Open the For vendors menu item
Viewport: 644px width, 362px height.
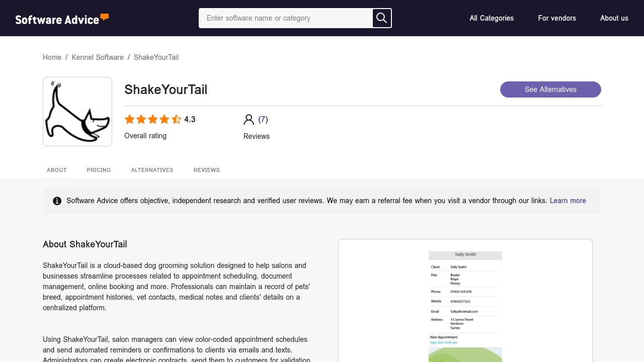click(x=557, y=18)
